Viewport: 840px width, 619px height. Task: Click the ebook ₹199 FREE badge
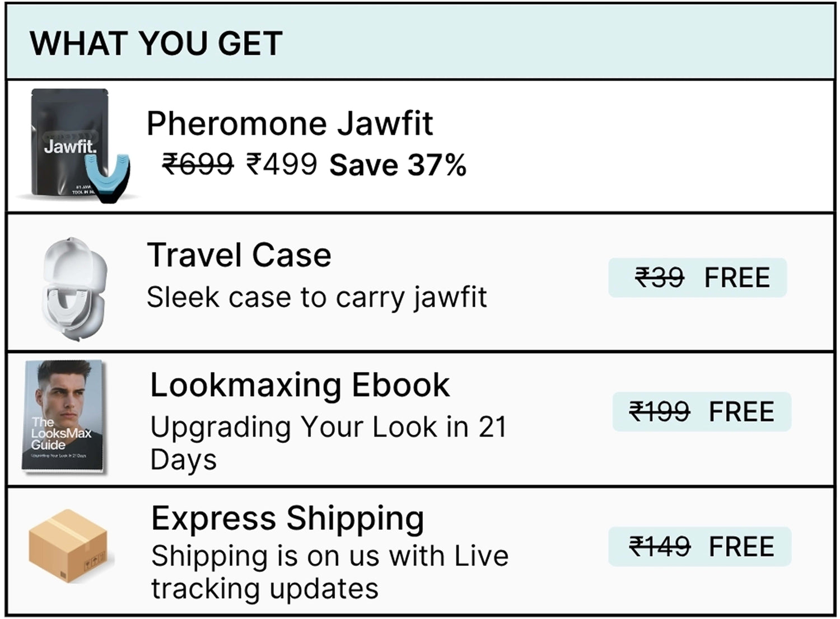pos(702,412)
